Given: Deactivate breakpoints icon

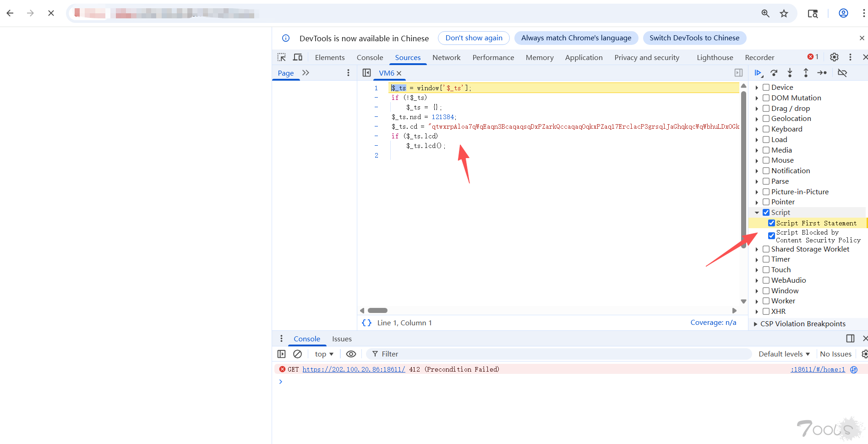Looking at the screenshot, I should [842, 73].
